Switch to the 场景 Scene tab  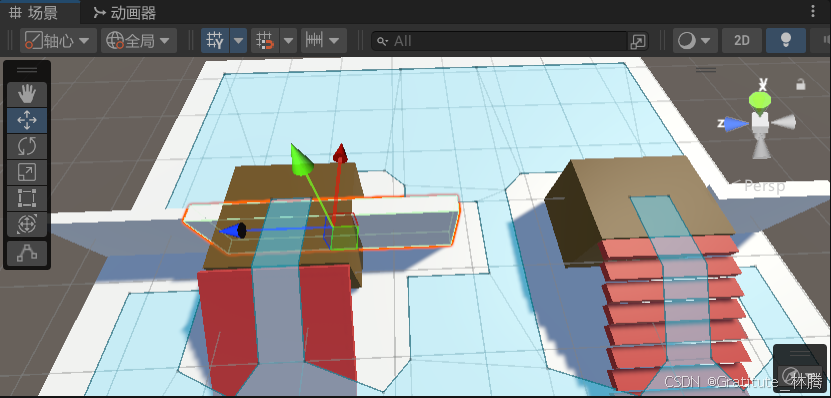pyautogui.click(x=33, y=13)
